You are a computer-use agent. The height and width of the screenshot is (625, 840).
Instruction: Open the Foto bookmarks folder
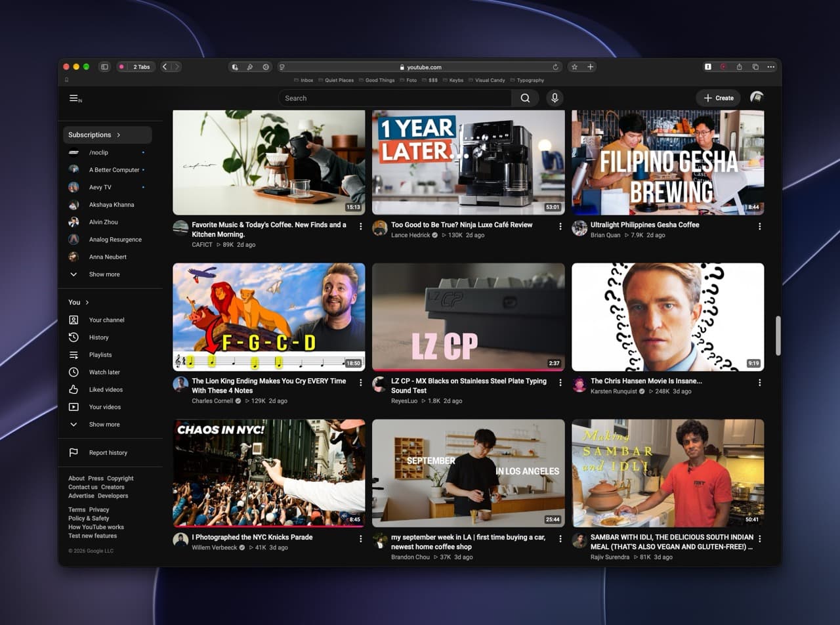point(408,80)
